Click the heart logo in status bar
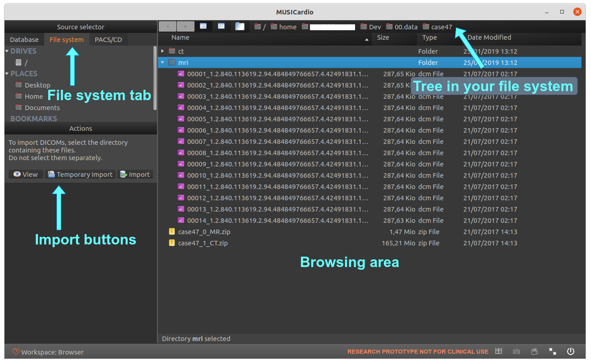Image resolution: width=591 pixels, height=364 pixels. 16,352
